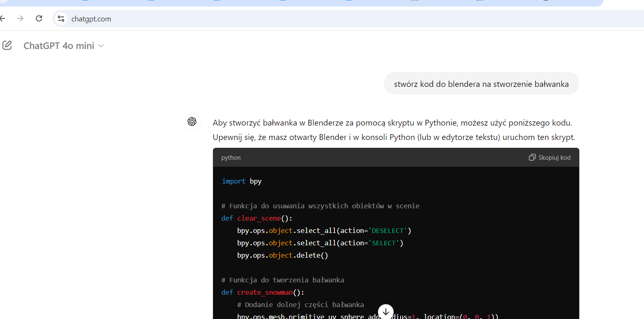The image size is (644, 319).
Task: Click the ChatGPT logo avatar beside the reply
Action: [192, 121]
